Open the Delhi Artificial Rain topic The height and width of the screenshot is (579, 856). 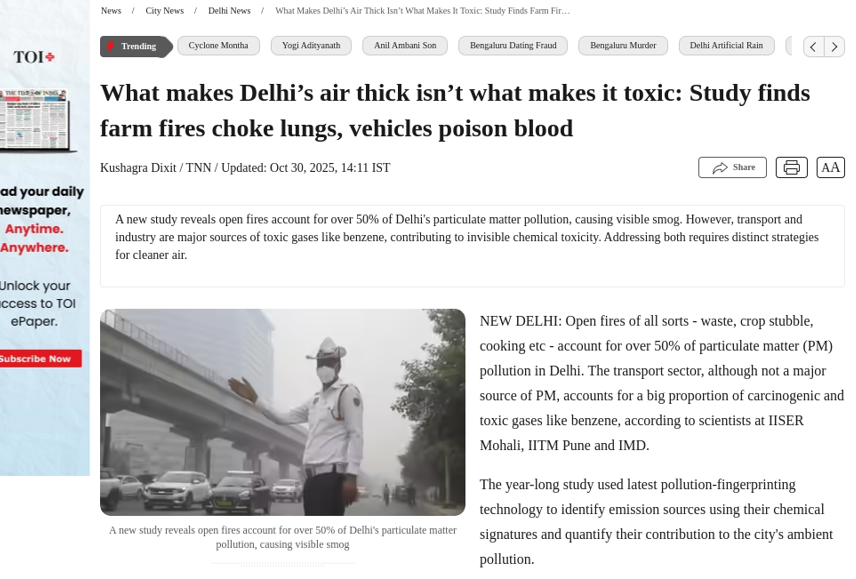click(x=726, y=46)
